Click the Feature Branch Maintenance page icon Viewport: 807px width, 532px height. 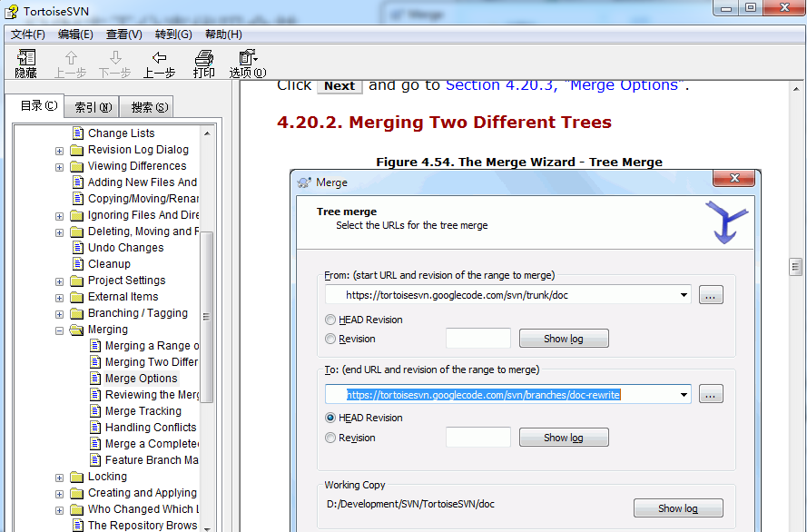click(x=95, y=460)
